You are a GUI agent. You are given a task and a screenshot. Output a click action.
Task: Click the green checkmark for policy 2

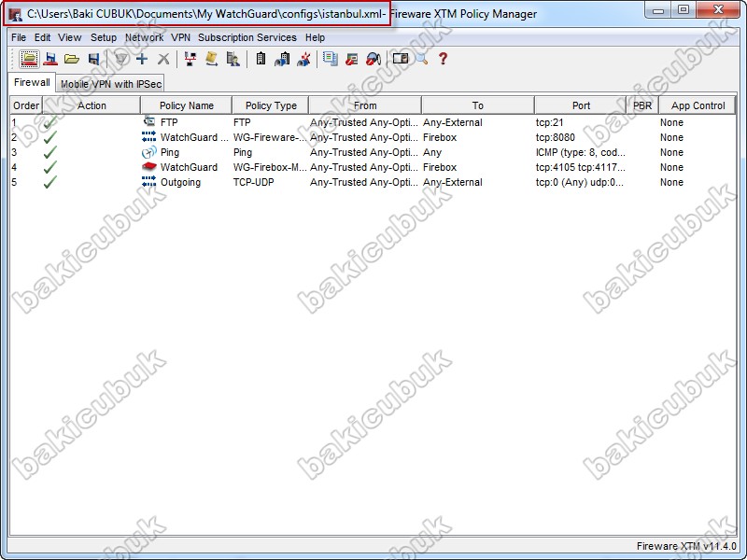50,137
